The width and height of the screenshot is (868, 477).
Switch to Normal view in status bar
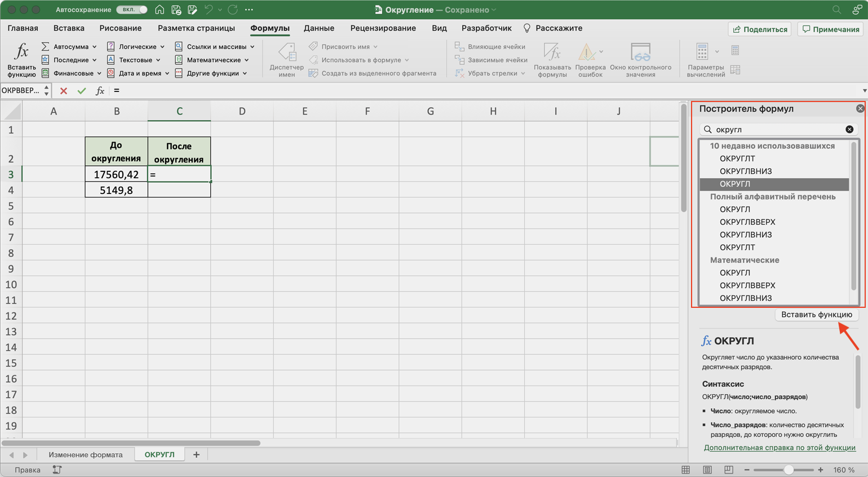pyautogui.click(x=686, y=470)
